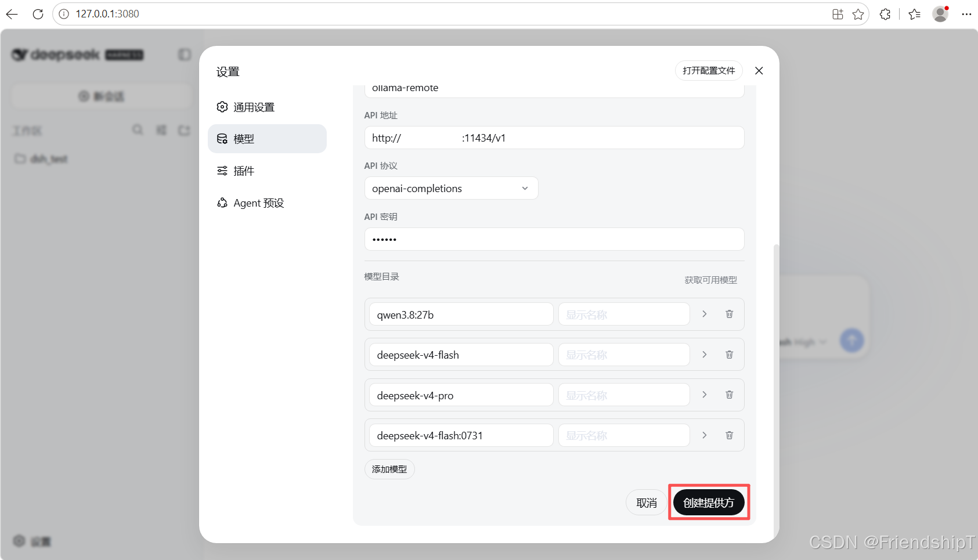The width and height of the screenshot is (978, 560).
Task: Click the site information icon
Action: pyautogui.click(x=64, y=14)
